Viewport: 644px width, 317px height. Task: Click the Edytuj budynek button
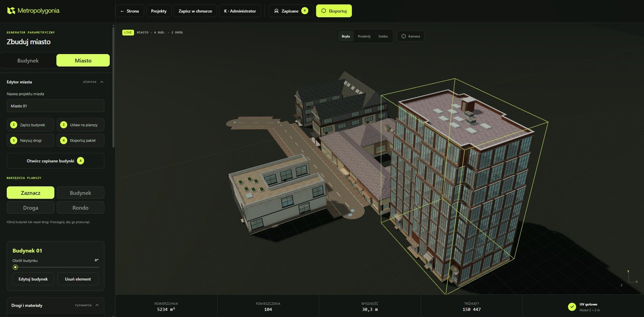click(x=33, y=279)
